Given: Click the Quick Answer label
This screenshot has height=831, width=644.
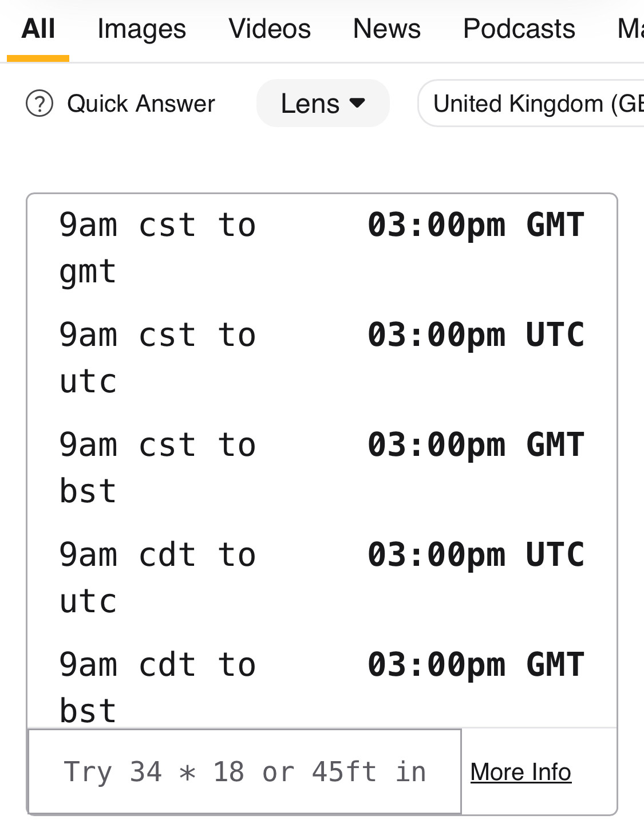Looking at the screenshot, I should [141, 104].
